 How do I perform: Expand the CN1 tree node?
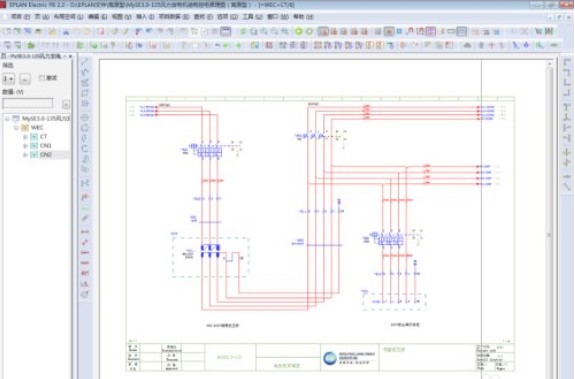click(25, 146)
